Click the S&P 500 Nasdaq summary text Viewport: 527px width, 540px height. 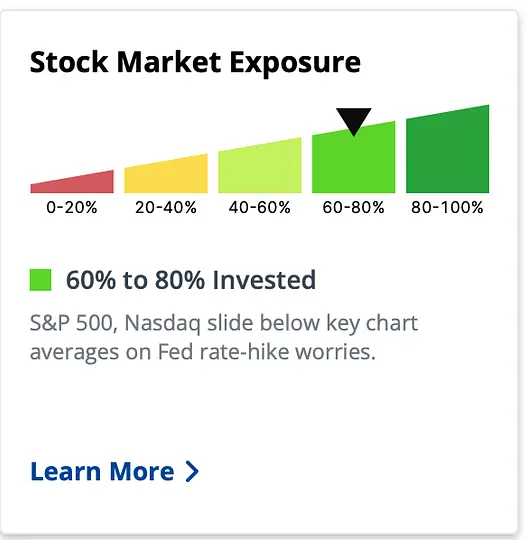pyautogui.click(x=224, y=338)
